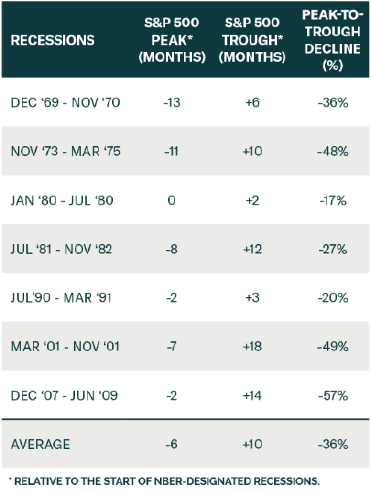This screenshot has width=371, height=493.
Task: Select the +14 trough months value
Action: point(252,396)
